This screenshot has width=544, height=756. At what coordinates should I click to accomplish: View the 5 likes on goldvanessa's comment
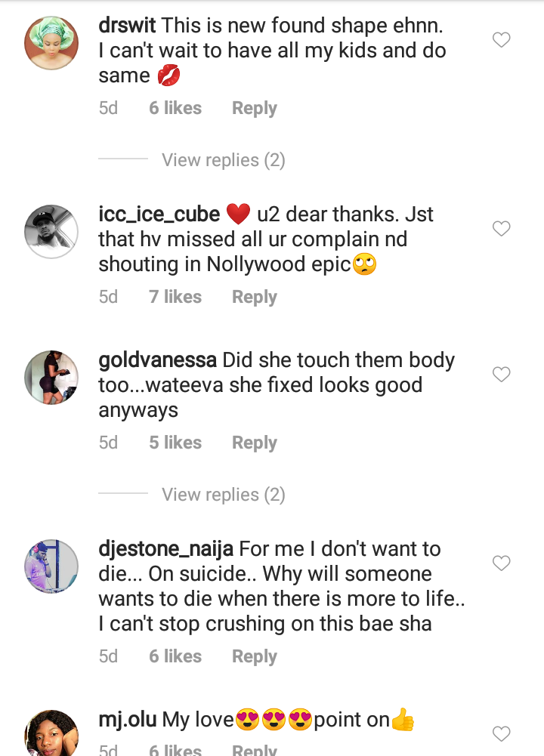coord(175,443)
